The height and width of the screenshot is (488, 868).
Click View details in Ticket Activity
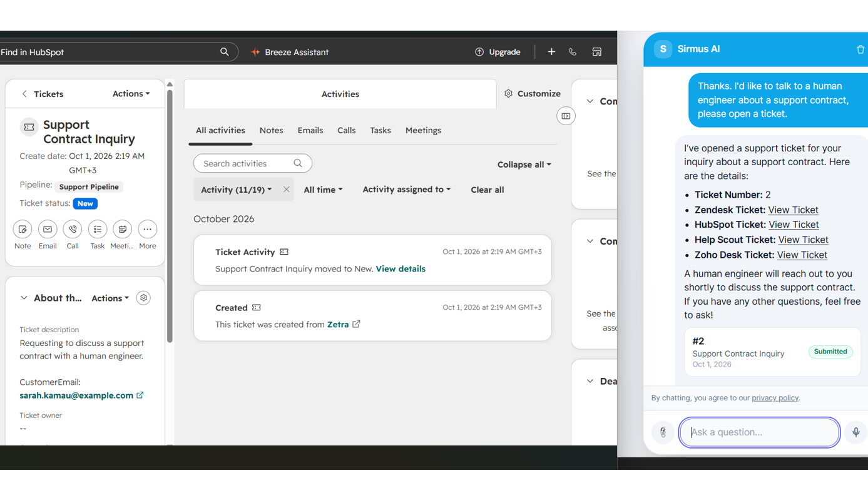pyautogui.click(x=401, y=269)
